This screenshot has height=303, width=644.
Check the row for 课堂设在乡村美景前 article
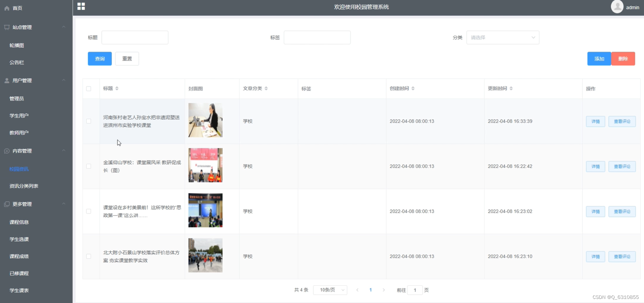tap(89, 211)
